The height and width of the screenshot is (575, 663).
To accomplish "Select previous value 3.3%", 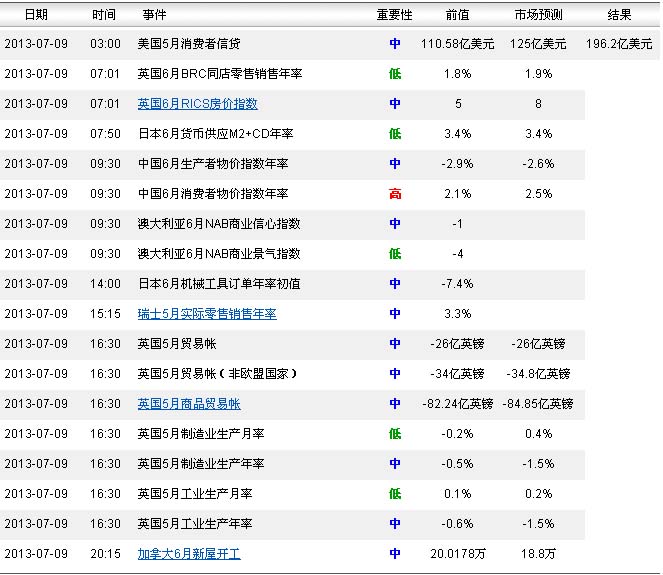I will [458, 314].
